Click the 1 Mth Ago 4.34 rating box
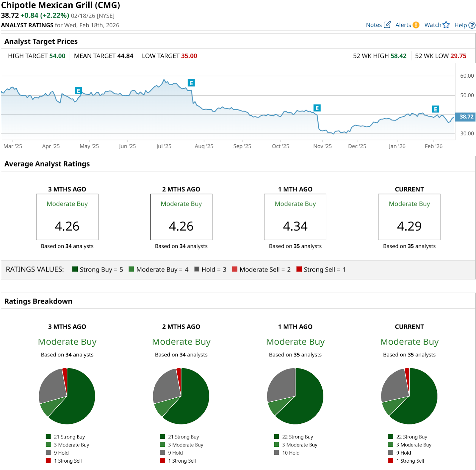The width and height of the screenshot is (476, 470). (x=295, y=217)
